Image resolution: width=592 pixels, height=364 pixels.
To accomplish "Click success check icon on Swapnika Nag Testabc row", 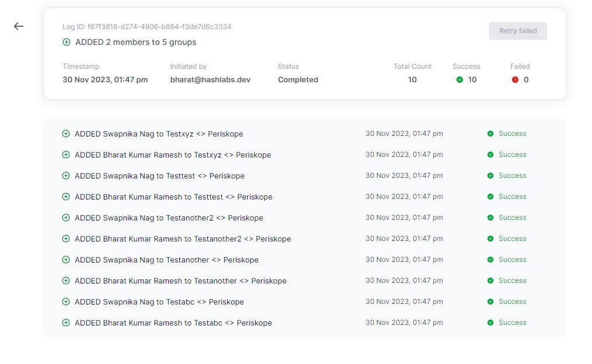I will 490,302.
